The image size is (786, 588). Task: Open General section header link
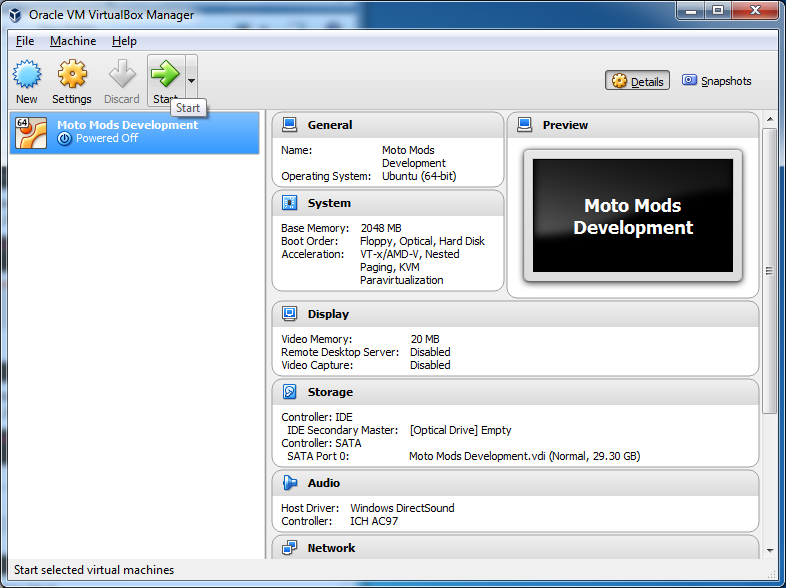[330, 125]
